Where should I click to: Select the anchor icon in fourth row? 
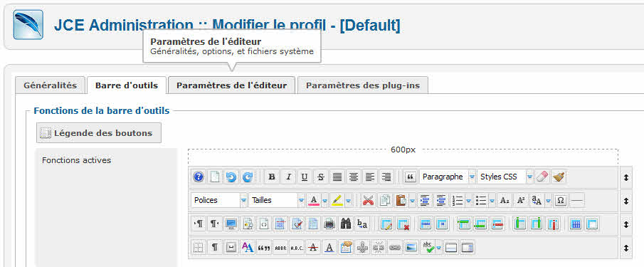point(362,248)
